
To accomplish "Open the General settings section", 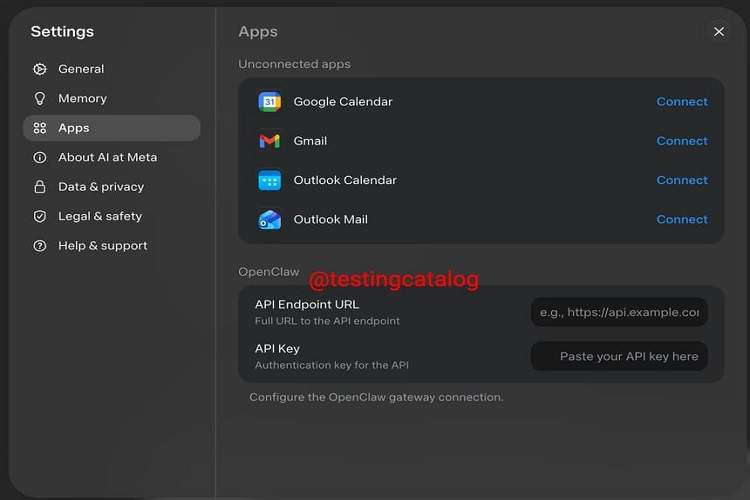I will (x=81, y=69).
